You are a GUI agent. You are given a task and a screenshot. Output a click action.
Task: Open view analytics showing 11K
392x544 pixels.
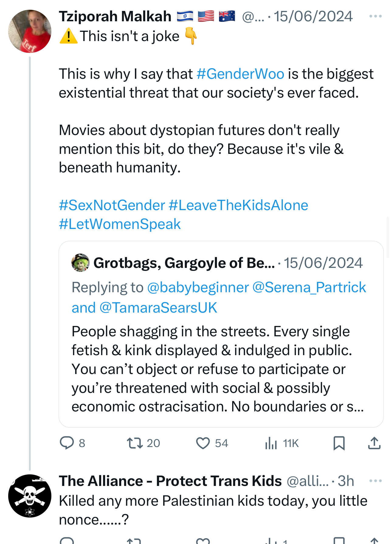(x=271, y=443)
